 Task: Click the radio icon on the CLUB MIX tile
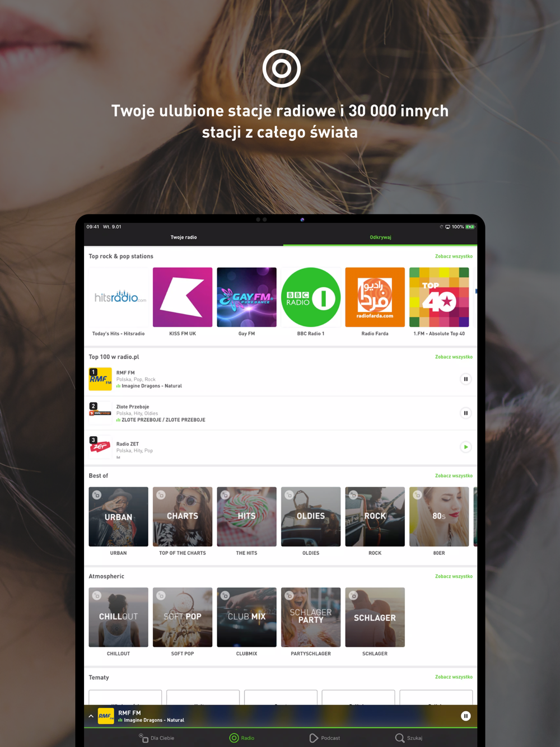pos(225,596)
